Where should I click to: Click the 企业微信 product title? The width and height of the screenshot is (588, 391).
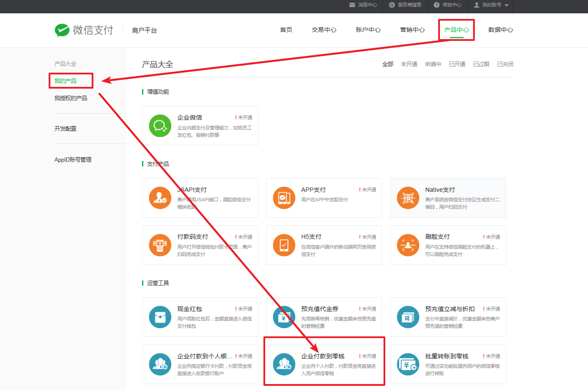point(189,117)
